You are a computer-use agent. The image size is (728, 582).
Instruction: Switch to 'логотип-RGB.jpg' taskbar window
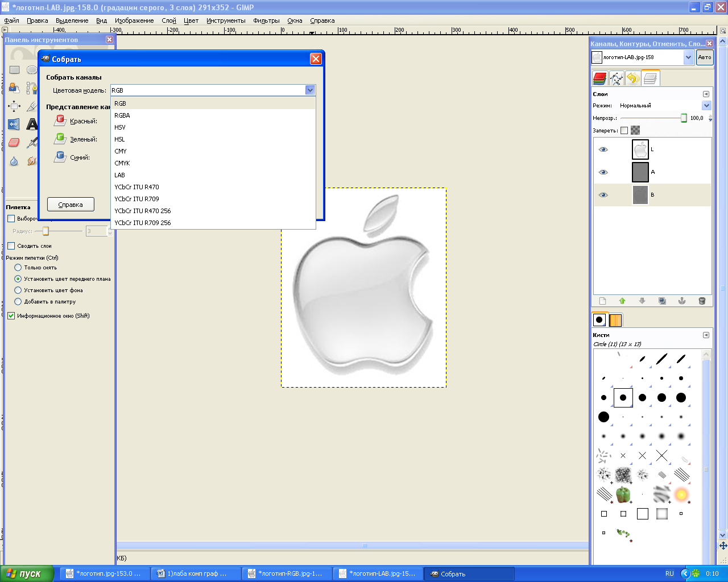click(x=286, y=573)
